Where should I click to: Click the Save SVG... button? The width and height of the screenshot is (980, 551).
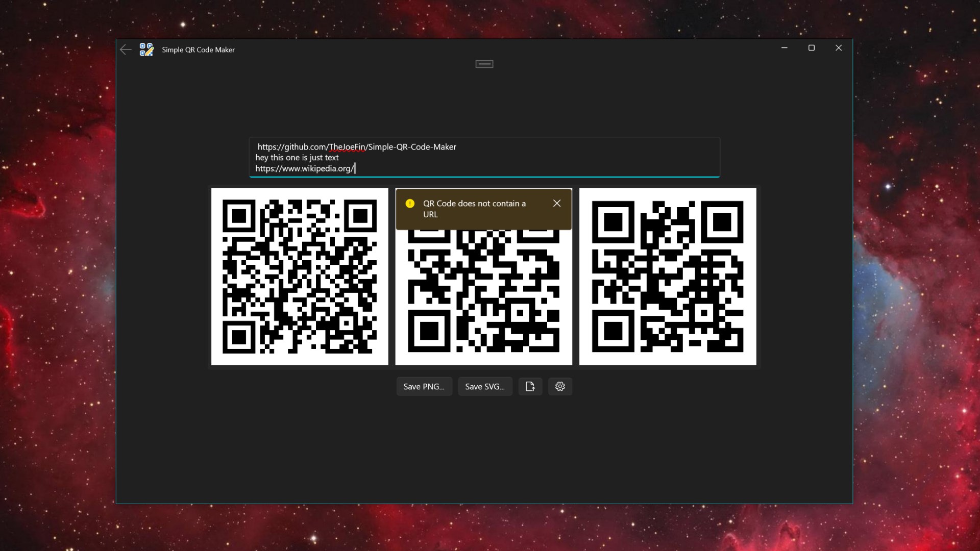[484, 387]
